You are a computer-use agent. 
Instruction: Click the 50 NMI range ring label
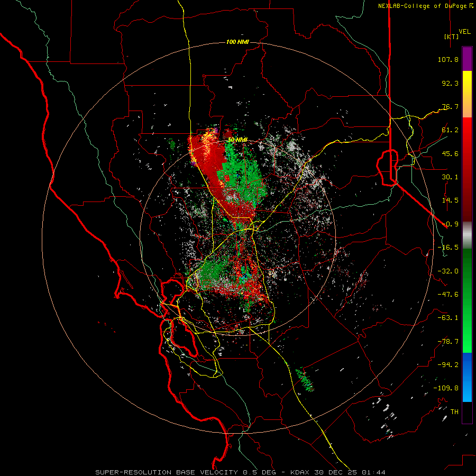coord(237,140)
